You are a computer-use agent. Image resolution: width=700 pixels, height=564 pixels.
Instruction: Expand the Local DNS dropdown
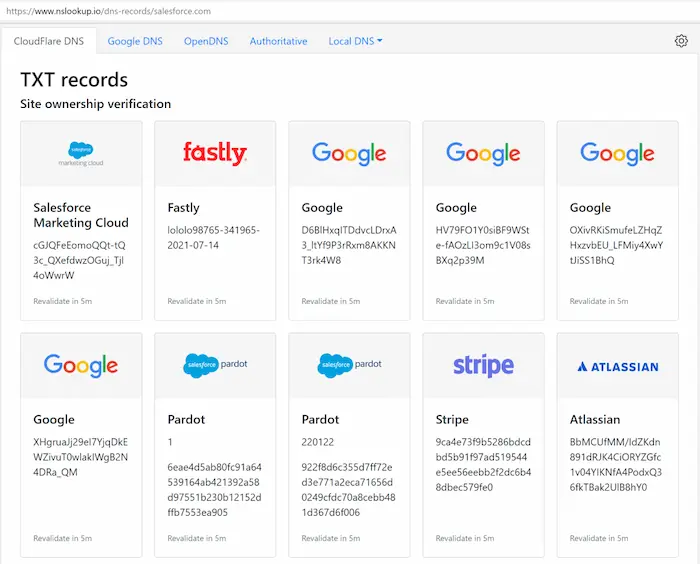[x=355, y=41]
